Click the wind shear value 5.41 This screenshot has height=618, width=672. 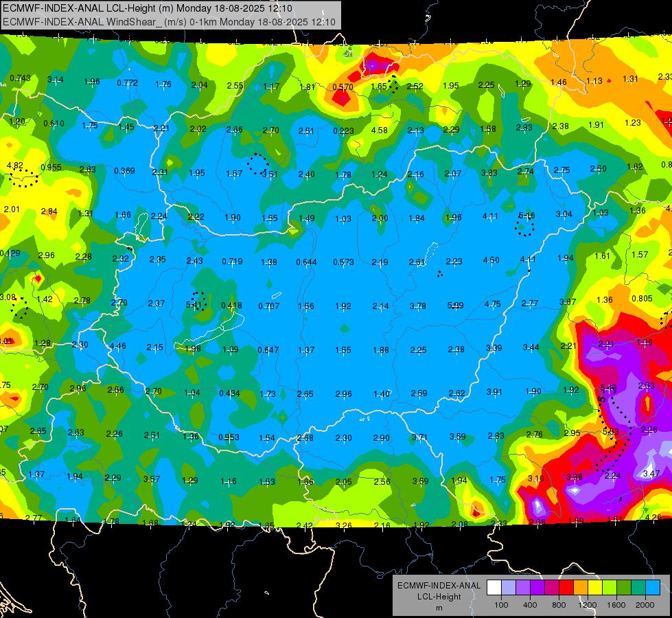point(194,304)
